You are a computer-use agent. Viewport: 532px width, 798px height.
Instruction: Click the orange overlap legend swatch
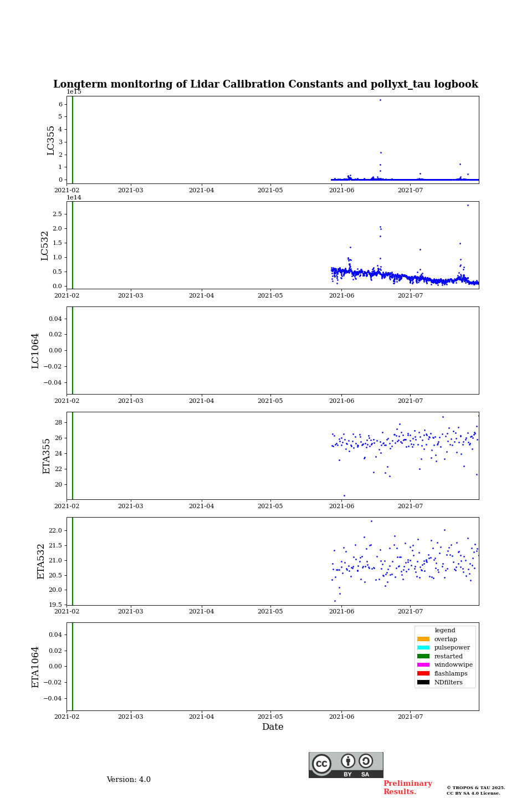[x=423, y=639]
